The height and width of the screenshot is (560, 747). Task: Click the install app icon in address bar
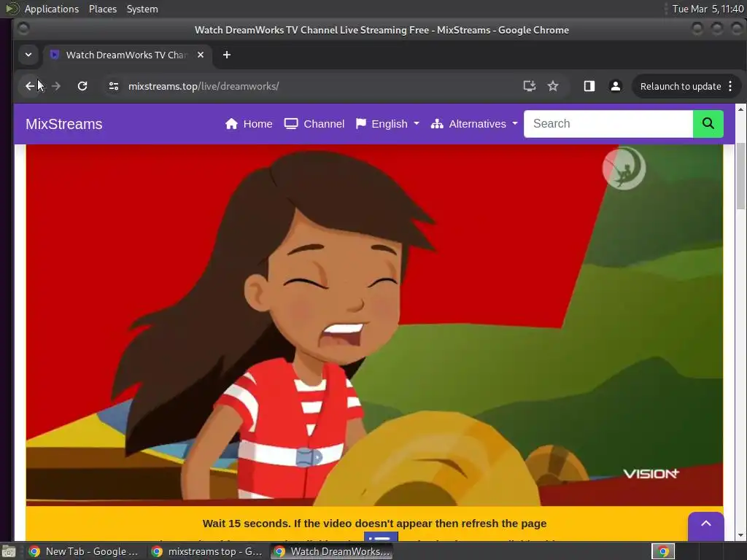(x=530, y=86)
